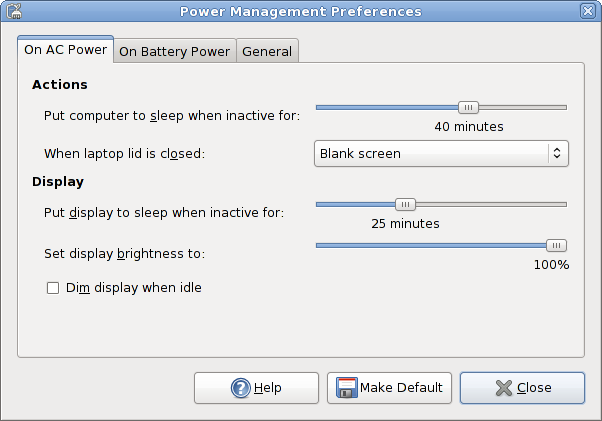Switch to the On Battery Power tab
Image resolution: width=602 pixels, height=421 pixels.
(175, 51)
